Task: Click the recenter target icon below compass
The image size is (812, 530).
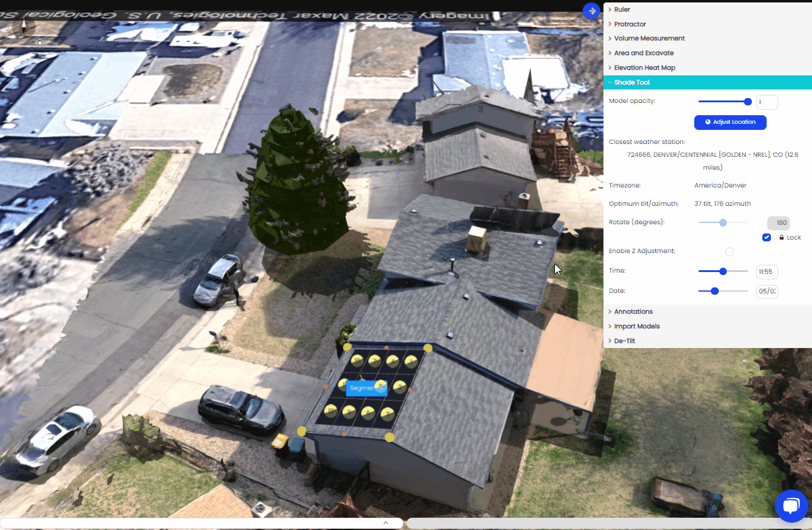Action: (40, 43)
